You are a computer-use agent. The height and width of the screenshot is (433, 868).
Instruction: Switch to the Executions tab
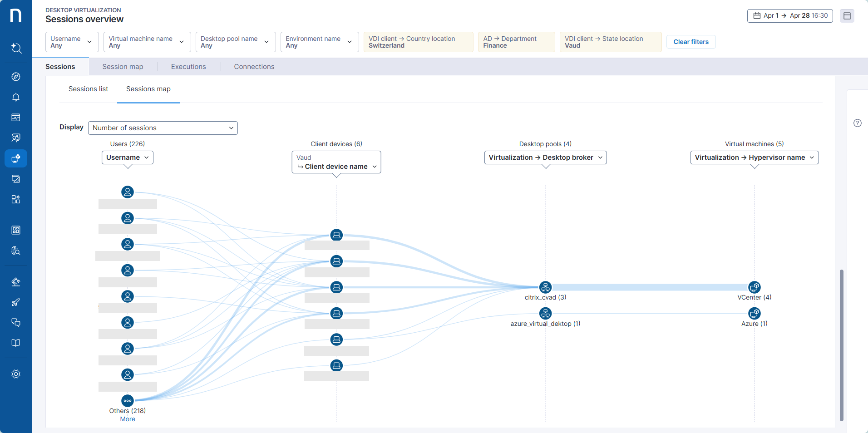pyautogui.click(x=188, y=67)
